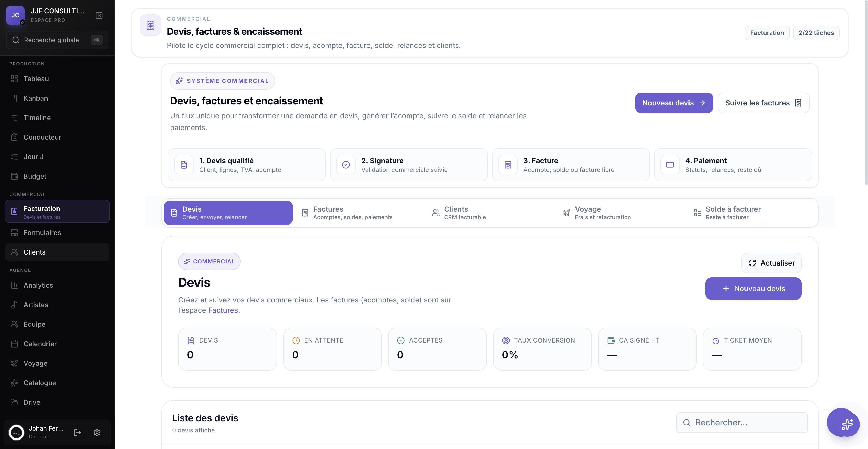
Task: Collapse the sidebar panel icon
Action: (99, 15)
